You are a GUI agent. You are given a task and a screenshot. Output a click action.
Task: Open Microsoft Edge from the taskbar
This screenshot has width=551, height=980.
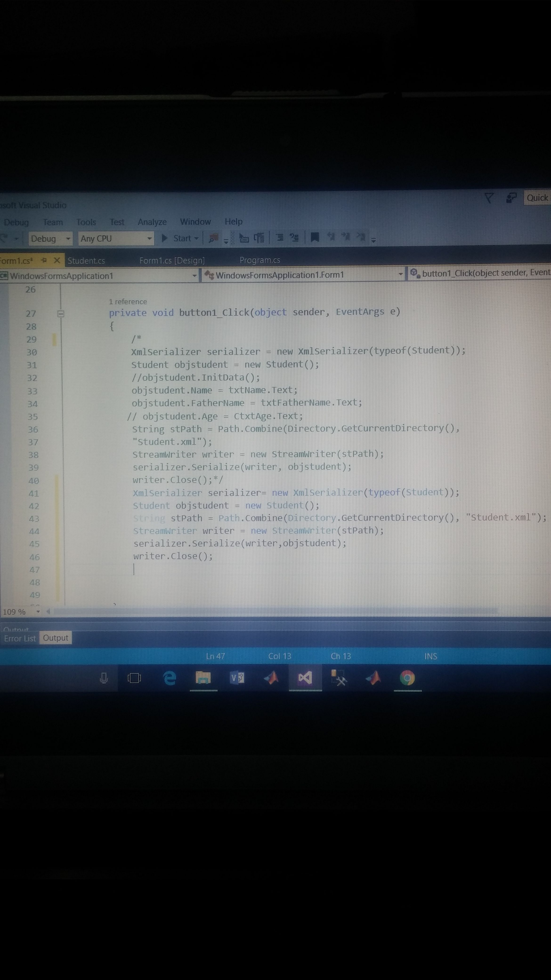point(169,678)
